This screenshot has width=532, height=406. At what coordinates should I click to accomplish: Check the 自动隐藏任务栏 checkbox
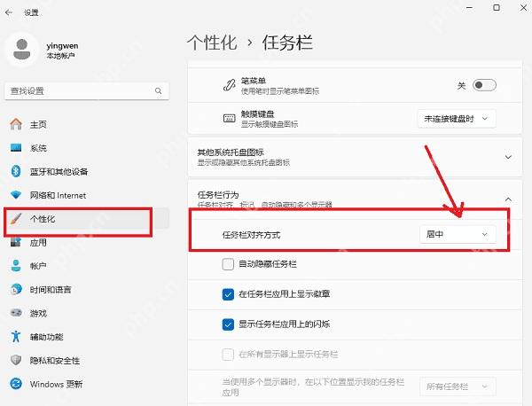tap(228, 264)
